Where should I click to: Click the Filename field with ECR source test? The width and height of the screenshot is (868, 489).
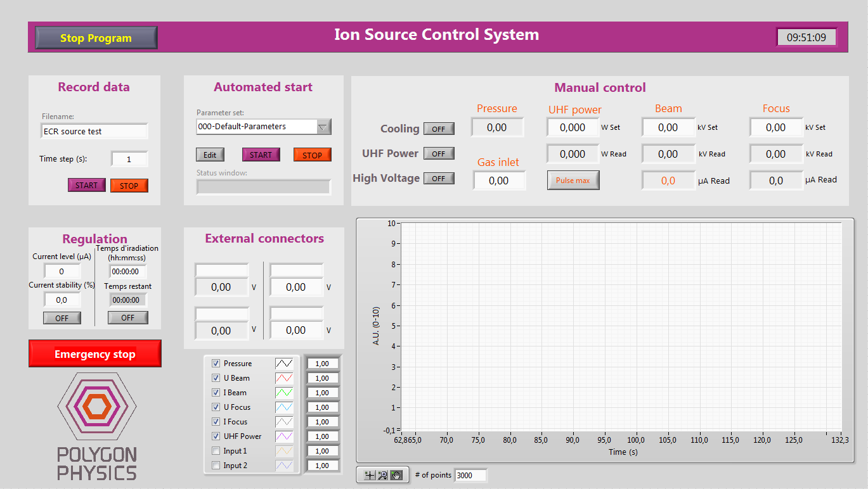(94, 131)
